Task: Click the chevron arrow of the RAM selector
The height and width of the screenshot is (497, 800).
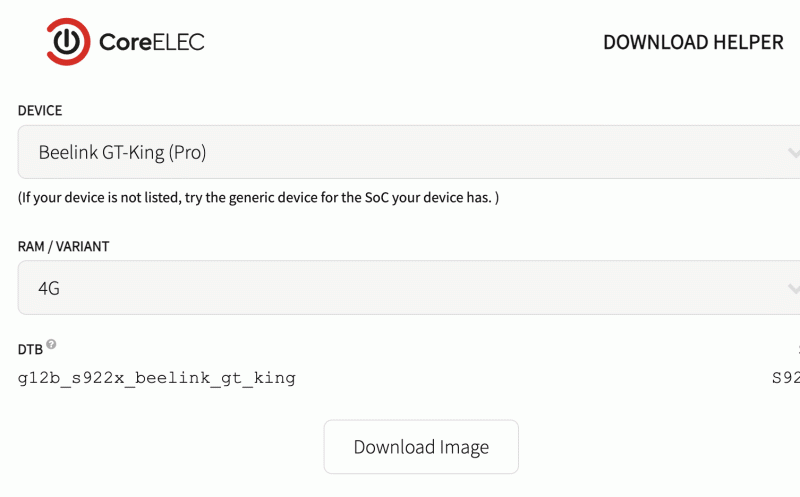Action: pyautogui.click(x=794, y=289)
